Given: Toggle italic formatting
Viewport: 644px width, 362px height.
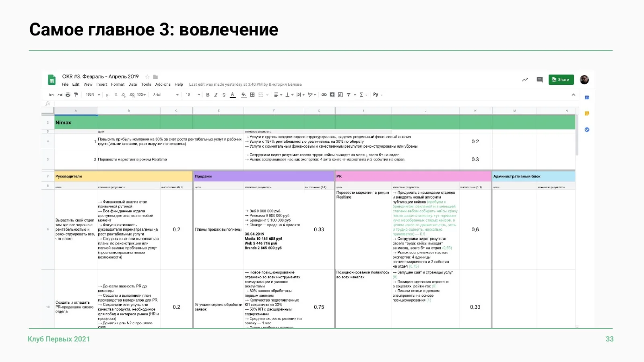Looking at the screenshot, I should [x=216, y=95].
